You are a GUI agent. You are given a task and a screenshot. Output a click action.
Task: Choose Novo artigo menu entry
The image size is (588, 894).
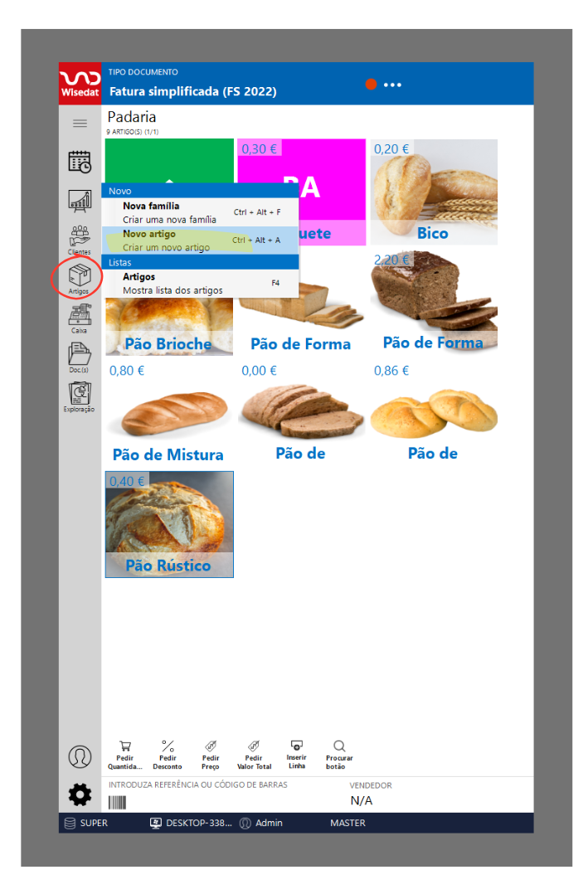pyautogui.click(x=200, y=240)
